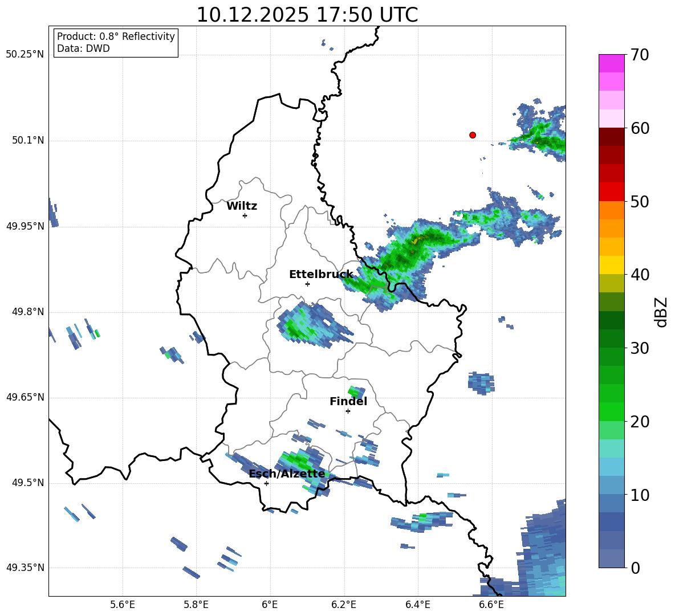Click the yellow colorbar swatch at 40 dBZ
Image resolution: width=675 pixels, height=616 pixels.
pos(611,265)
